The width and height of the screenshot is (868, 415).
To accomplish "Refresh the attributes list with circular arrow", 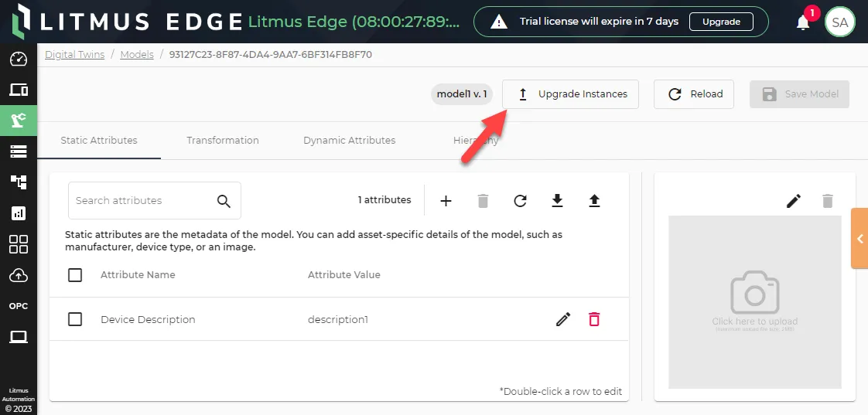I will coord(520,201).
